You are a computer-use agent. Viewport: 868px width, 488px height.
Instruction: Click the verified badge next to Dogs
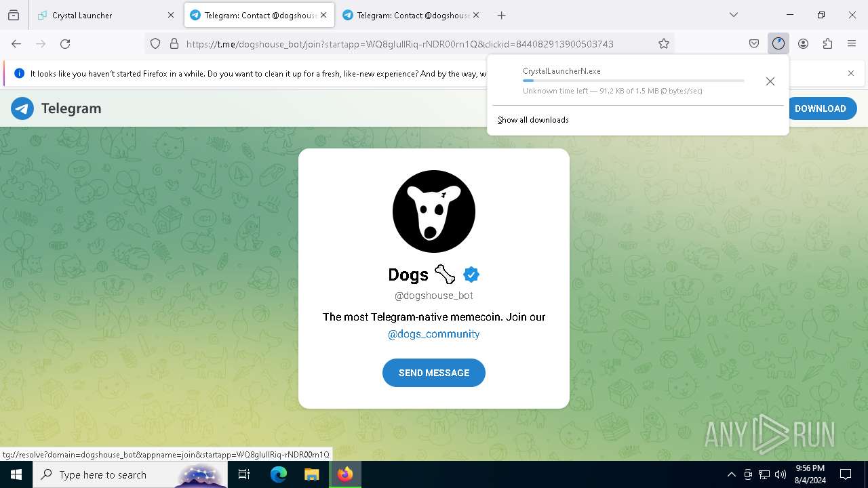[x=471, y=274]
